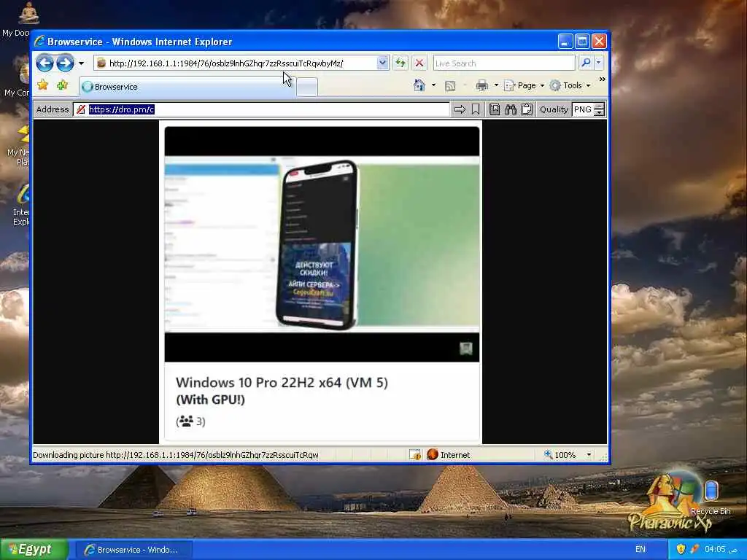
Task: Click the 04:05 system clock
Action: click(721, 549)
